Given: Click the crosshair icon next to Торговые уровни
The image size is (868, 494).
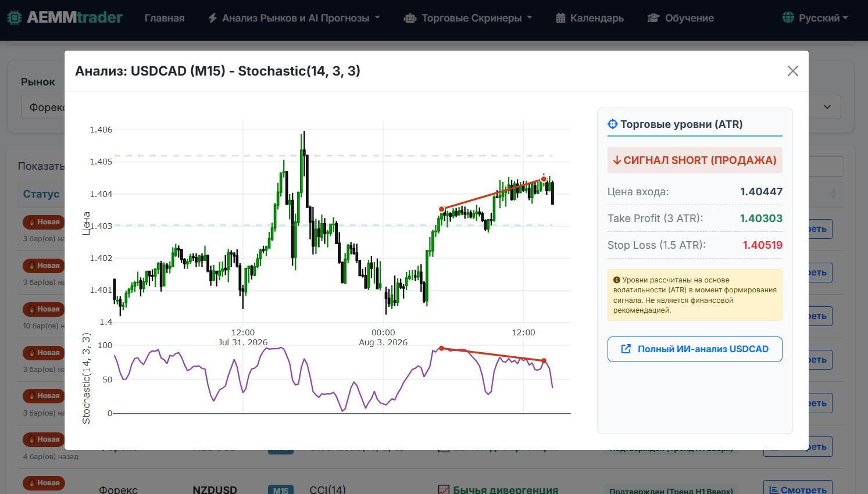Looking at the screenshot, I should pos(612,124).
